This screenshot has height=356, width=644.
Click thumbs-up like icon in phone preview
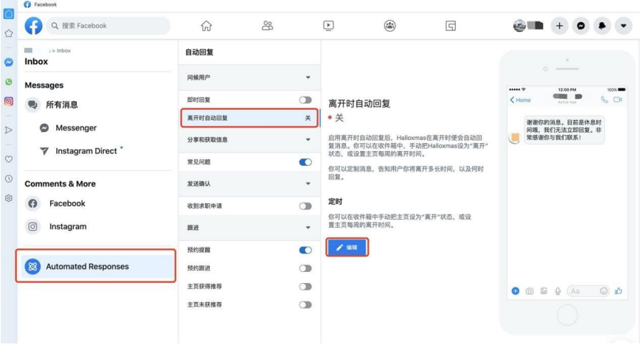tap(618, 291)
